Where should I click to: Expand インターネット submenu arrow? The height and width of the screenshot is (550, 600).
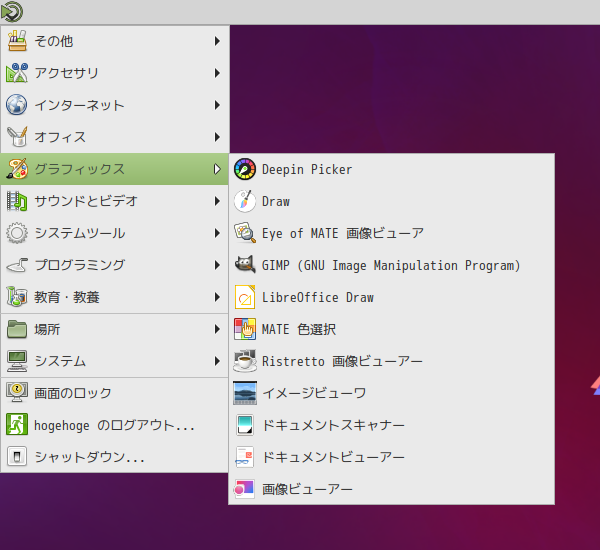pos(217,105)
